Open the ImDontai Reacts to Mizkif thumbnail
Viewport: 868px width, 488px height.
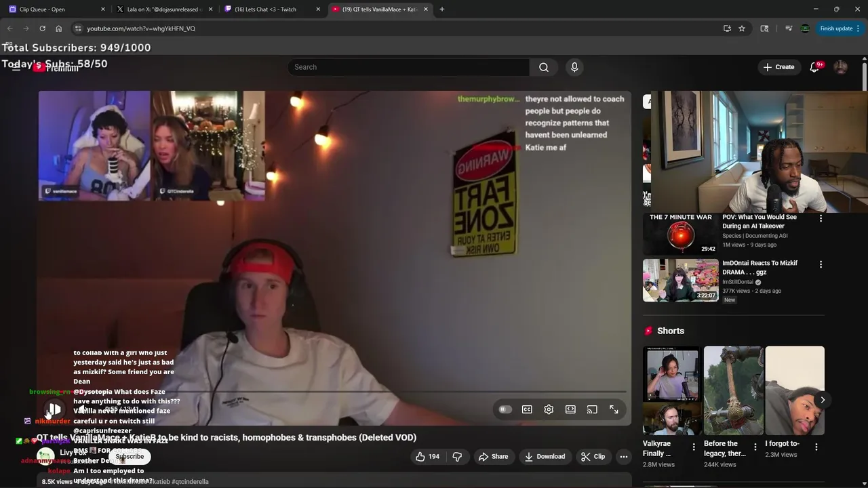[680, 280]
